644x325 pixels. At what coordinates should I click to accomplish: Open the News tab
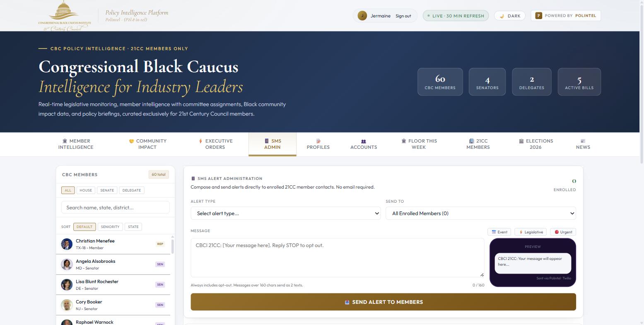coord(583,144)
